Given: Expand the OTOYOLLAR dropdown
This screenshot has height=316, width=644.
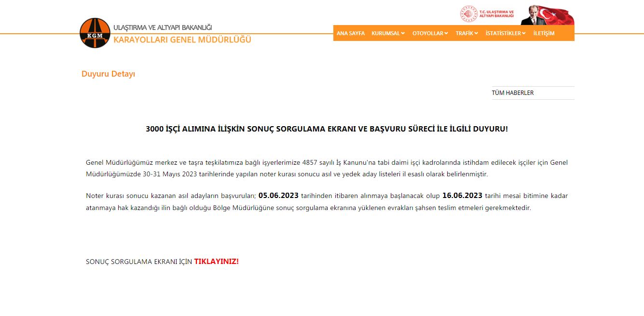Looking at the screenshot, I should (x=427, y=33).
